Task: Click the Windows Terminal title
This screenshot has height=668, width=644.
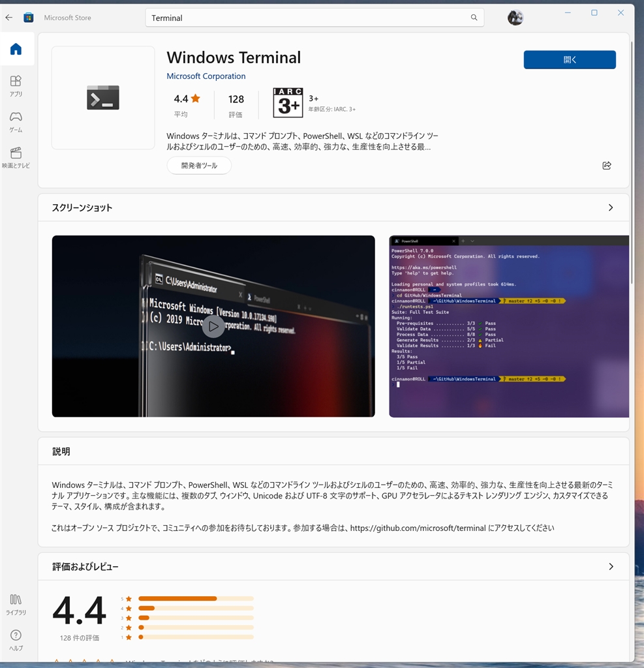Action: tap(234, 57)
